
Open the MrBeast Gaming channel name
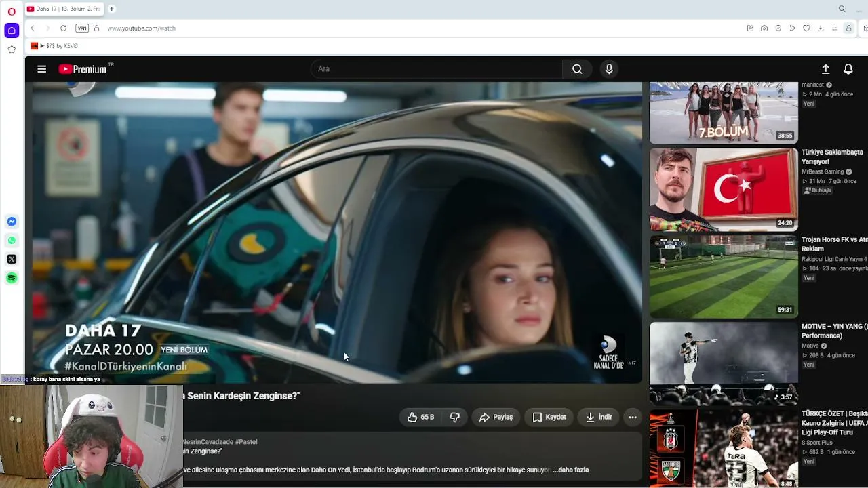click(x=823, y=172)
